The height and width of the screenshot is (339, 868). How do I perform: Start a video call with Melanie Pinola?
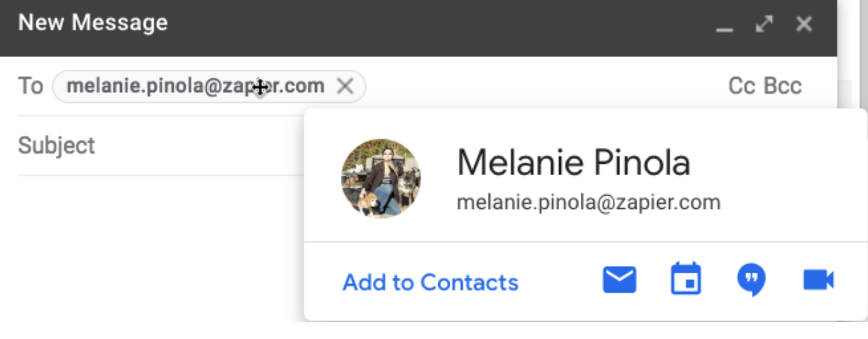(x=818, y=280)
